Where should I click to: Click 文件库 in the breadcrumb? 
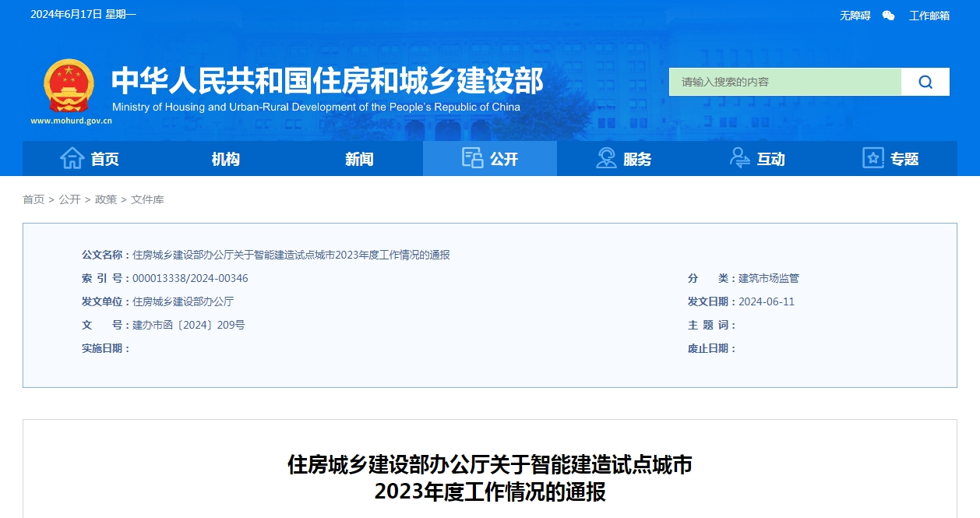[147, 199]
